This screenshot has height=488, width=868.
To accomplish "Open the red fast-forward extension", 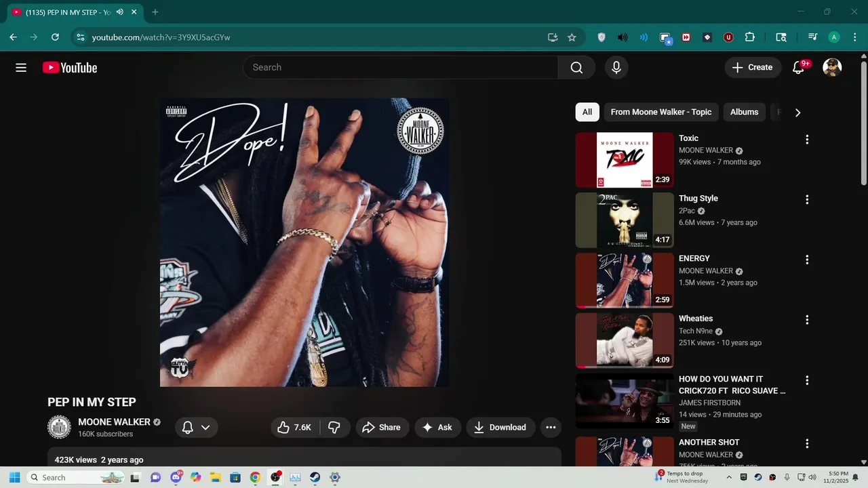I will click(686, 37).
